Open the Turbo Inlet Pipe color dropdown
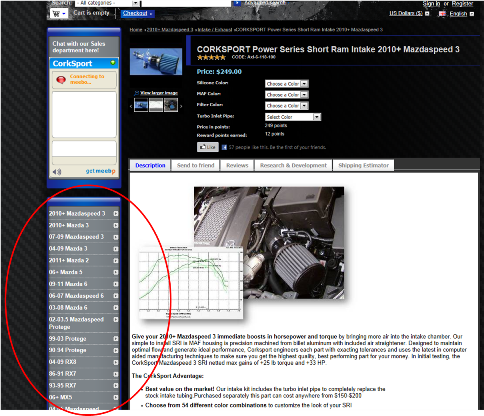484x416 pixels. point(293,117)
